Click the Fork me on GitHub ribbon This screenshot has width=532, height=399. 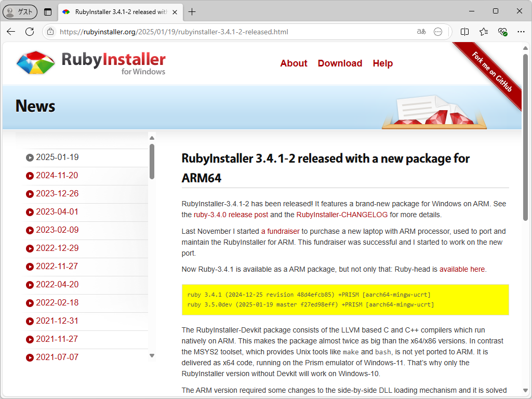coord(491,72)
